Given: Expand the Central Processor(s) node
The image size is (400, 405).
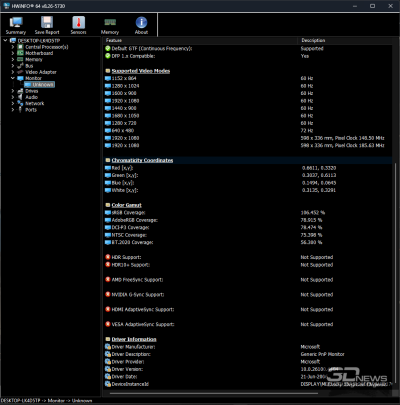Looking at the screenshot, I should (x=13, y=47).
